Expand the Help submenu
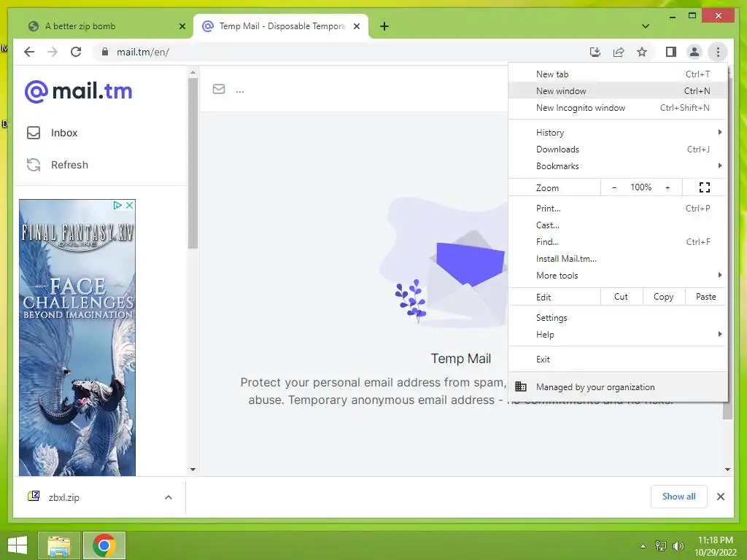The image size is (747, 560). pyautogui.click(x=617, y=334)
